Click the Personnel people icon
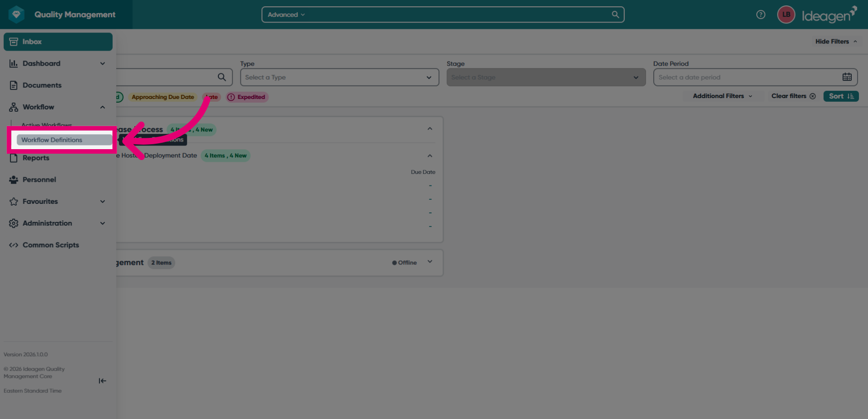This screenshot has width=868, height=419. (14, 180)
